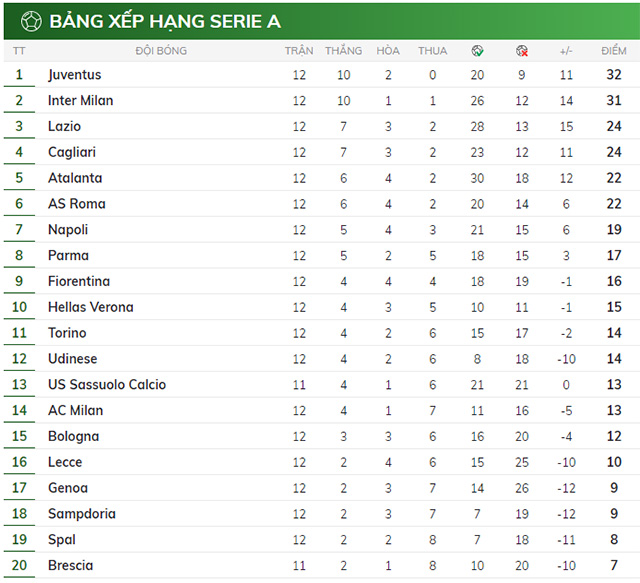Image resolution: width=640 pixels, height=583 pixels.
Task: Click the US Sassuolo Calcio name
Action: click(x=106, y=385)
